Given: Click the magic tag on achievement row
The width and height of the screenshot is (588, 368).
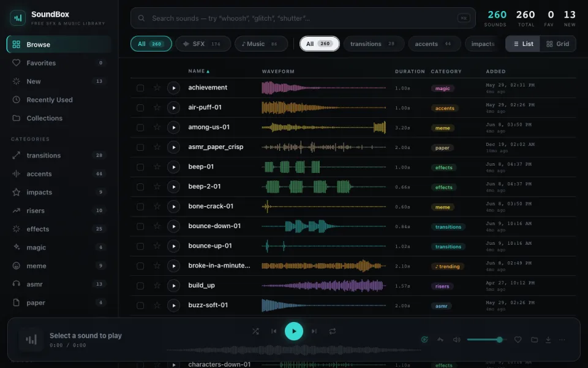Looking at the screenshot, I should (x=442, y=88).
